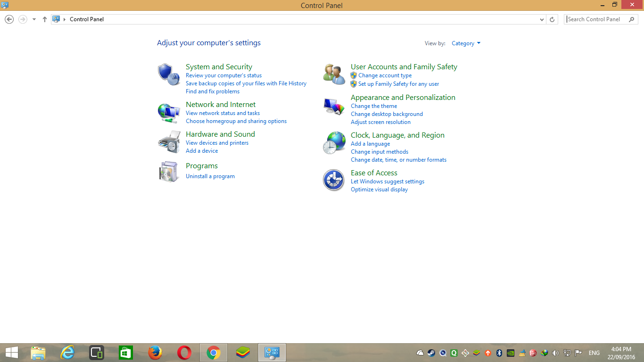Screen dimensions: 644x362
Task: Open the Hardware and Sound printer icon
Action: (169, 142)
